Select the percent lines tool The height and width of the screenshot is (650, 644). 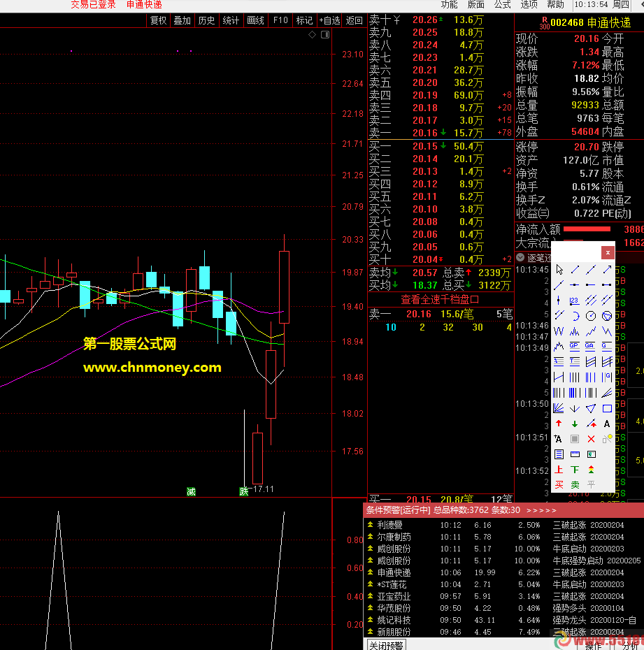(x=559, y=361)
